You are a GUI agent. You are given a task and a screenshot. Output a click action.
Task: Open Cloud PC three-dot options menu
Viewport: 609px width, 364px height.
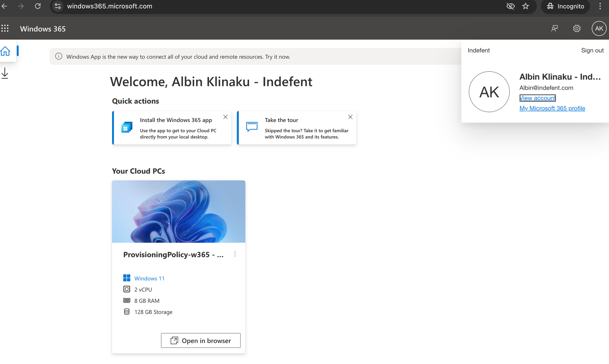pos(235,254)
